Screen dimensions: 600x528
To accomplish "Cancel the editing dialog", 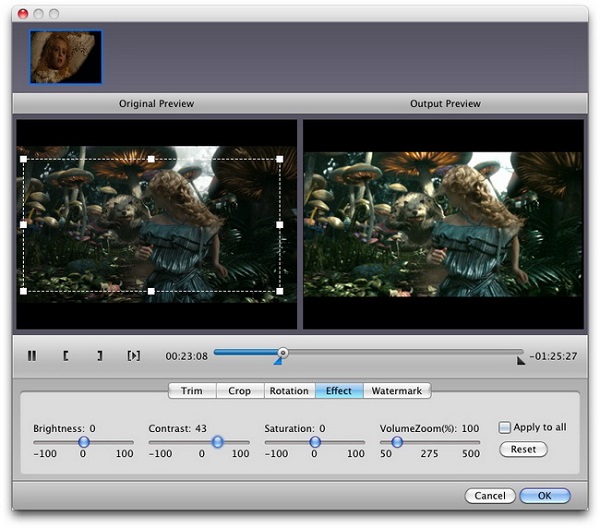I will (490, 496).
